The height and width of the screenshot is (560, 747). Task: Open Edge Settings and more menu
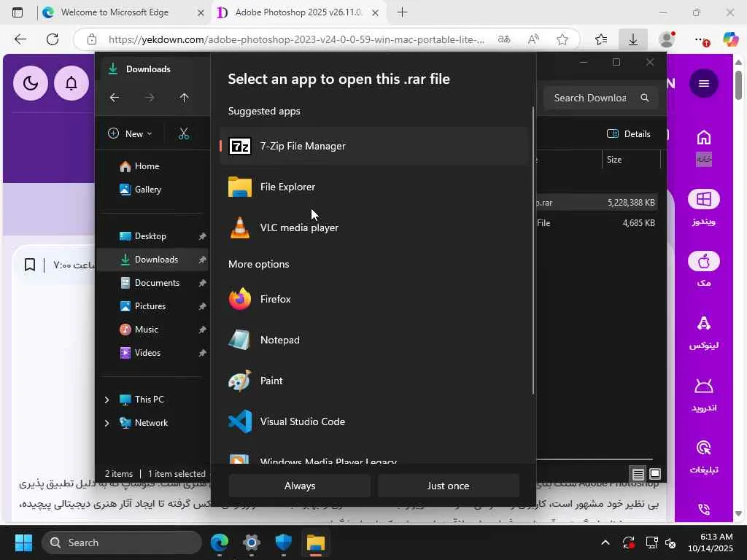click(702, 40)
